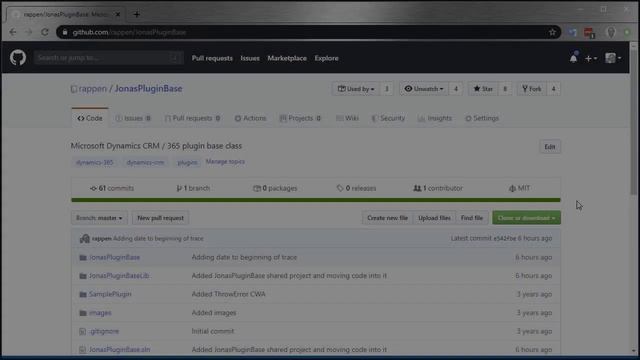640x360 pixels.
Task: Open the Pull requests repository tab
Action: tap(193, 118)
